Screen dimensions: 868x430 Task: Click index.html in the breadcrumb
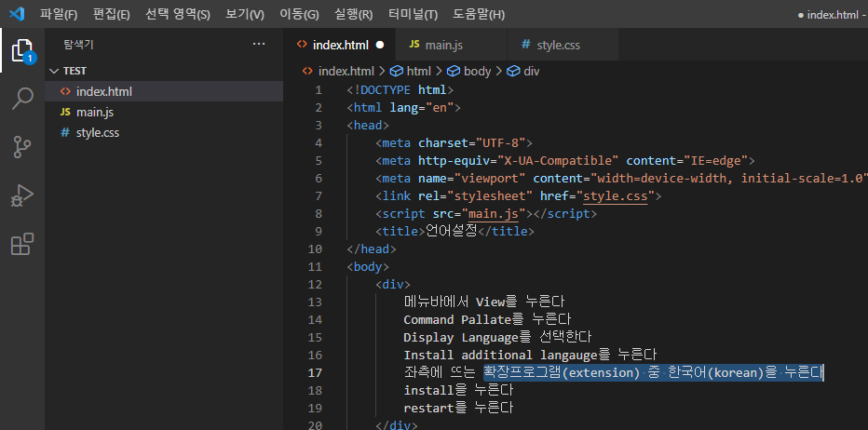(x=346, y=72)
